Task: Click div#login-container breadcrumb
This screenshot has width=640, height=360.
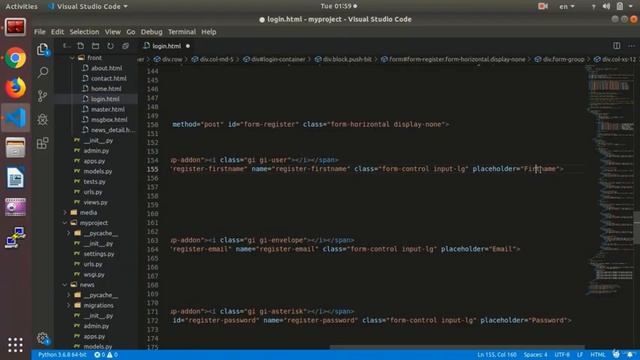Action: (x=275, y=59)
